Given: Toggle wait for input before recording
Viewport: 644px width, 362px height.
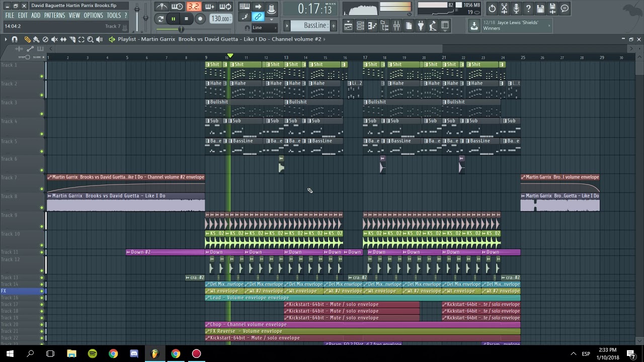Looking at the screenshot, I should (177, 7).
